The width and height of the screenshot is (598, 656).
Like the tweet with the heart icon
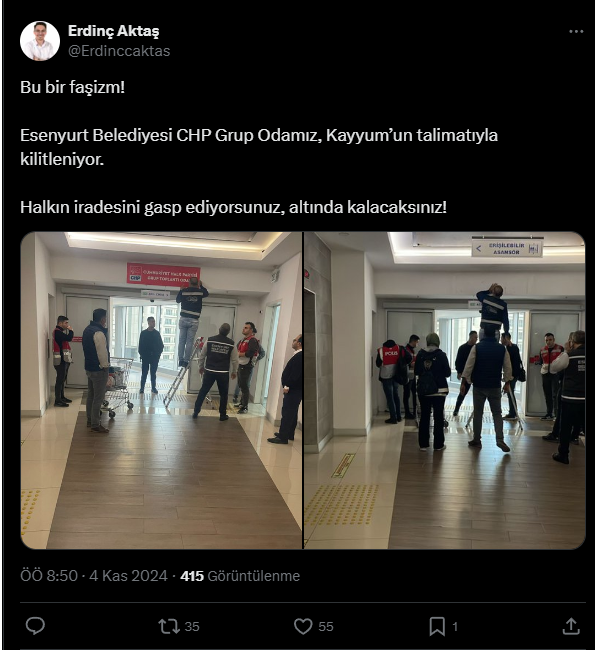coord(303,626)
